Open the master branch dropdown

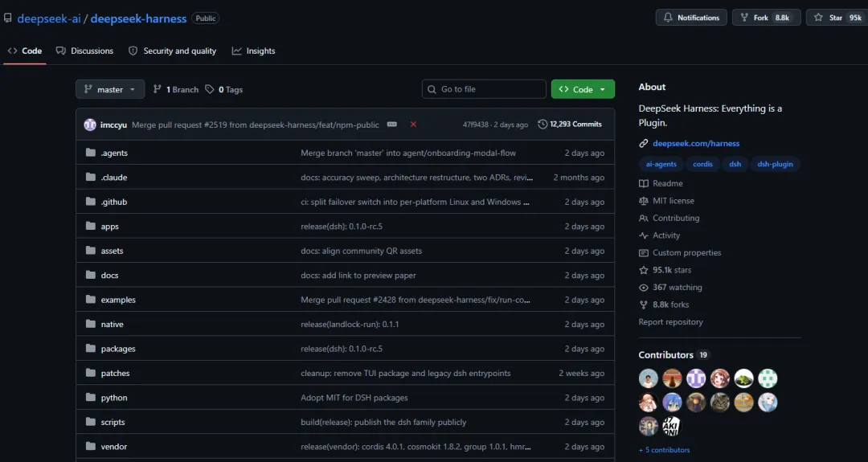click(x=110, y=89)
